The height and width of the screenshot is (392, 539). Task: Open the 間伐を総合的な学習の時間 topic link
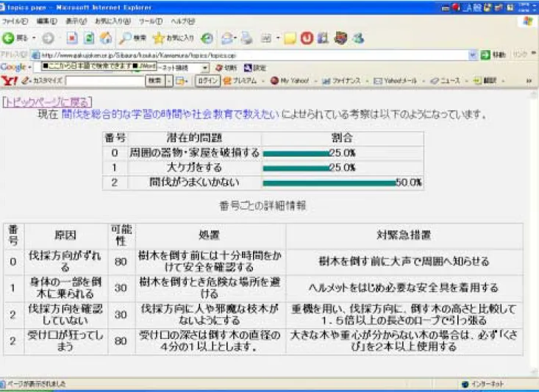click(x=171, y=115)
